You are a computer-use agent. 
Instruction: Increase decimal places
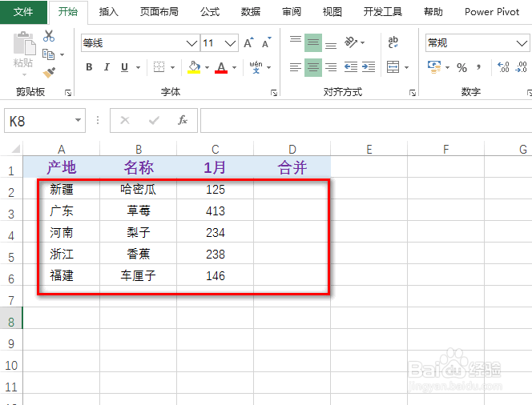coord(503,67)
